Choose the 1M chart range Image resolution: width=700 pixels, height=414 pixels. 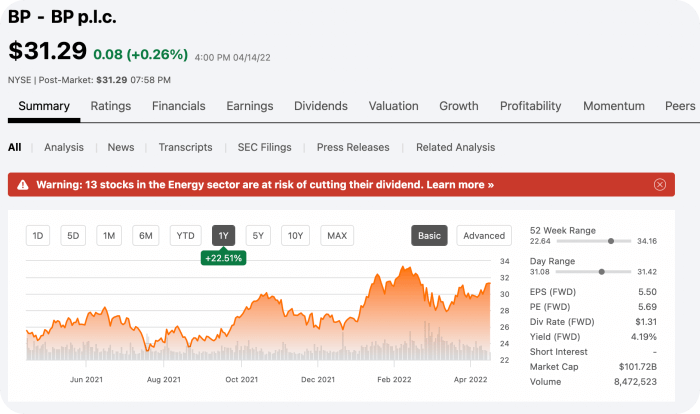[109, 235]
